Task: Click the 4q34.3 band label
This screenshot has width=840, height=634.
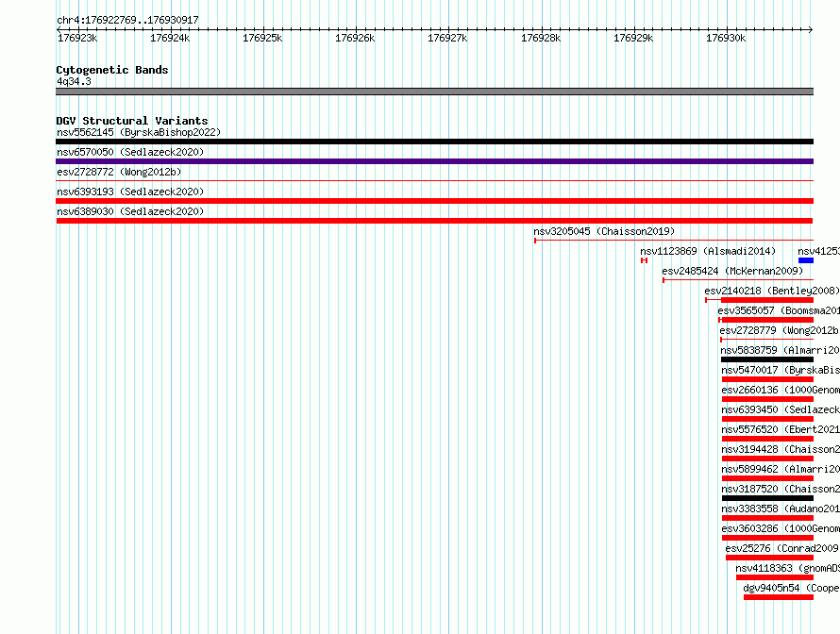Action: pyautogui.click(x=74, y=81)
